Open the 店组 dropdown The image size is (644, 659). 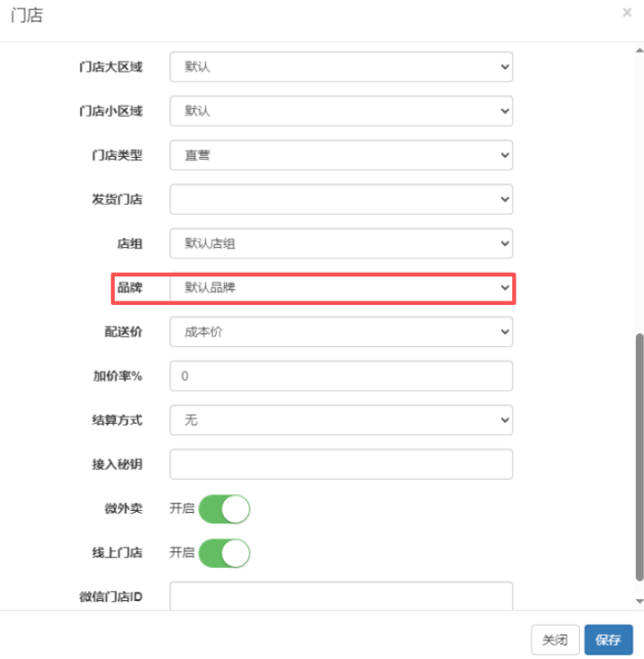click(341, 243)
